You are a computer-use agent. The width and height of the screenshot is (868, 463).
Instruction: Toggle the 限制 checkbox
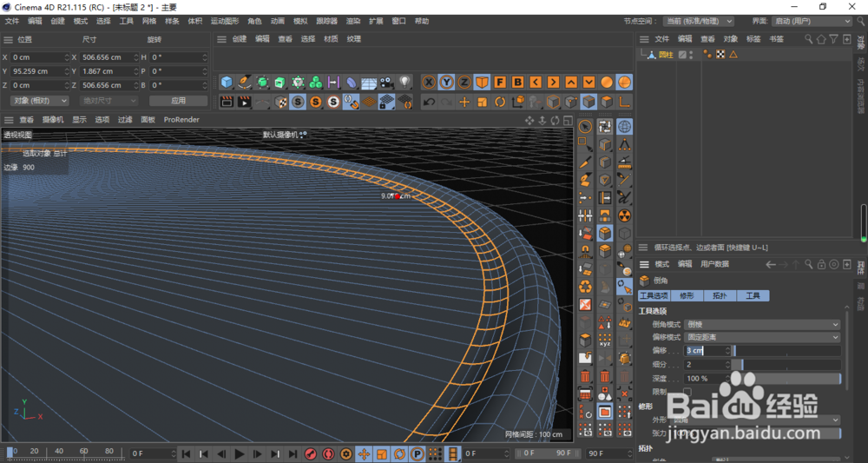(687, 392)
